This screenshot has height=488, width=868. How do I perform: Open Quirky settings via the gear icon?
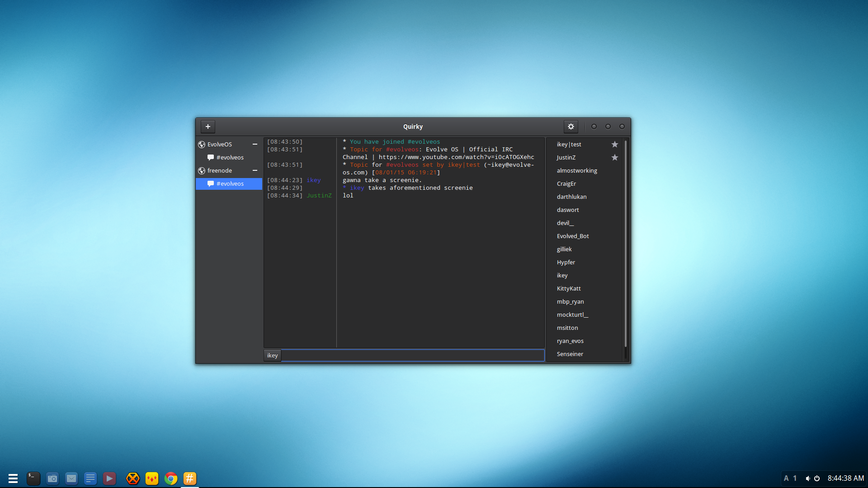571,127
